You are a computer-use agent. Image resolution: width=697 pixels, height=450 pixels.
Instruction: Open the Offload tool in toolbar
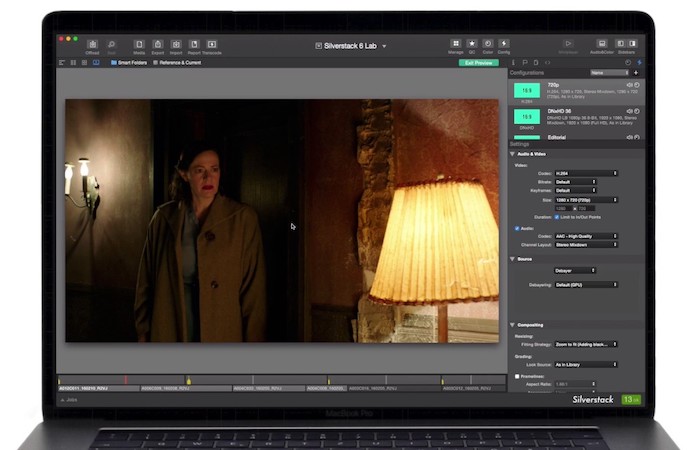(92, 44)
